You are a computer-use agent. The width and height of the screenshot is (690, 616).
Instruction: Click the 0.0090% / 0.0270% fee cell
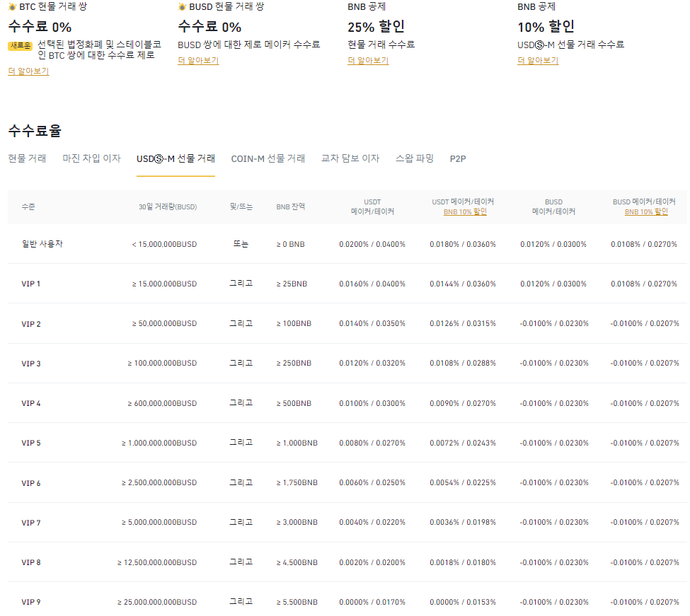pyautogui.click(x=463, y=404)
